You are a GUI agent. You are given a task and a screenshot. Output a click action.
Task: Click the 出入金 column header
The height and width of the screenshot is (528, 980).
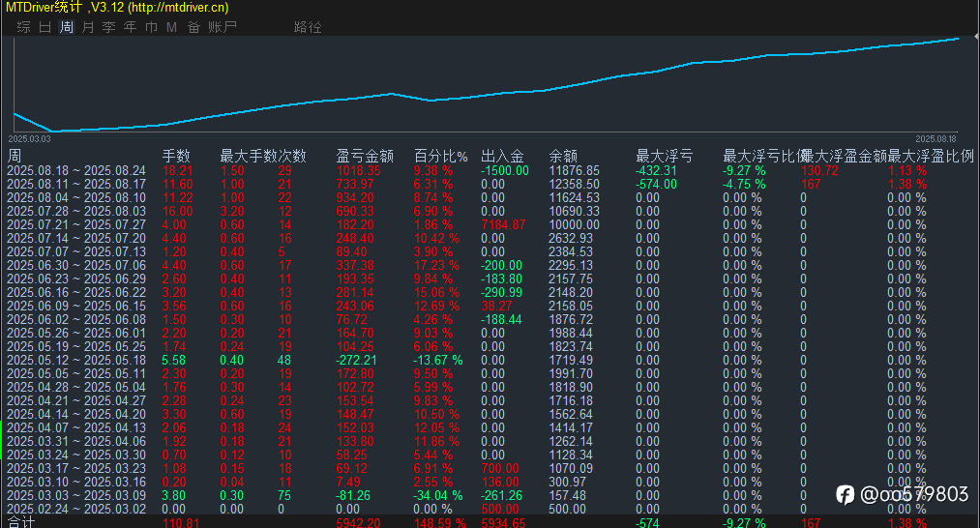502,156
